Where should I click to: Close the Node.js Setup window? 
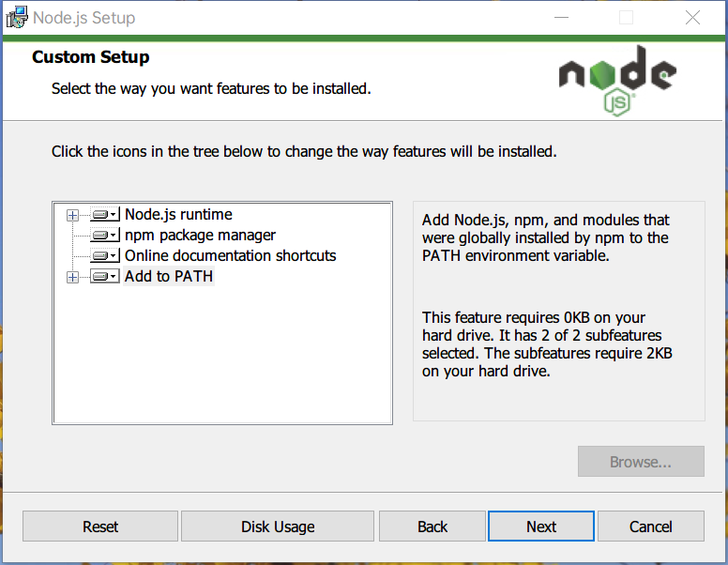[692, 18]
